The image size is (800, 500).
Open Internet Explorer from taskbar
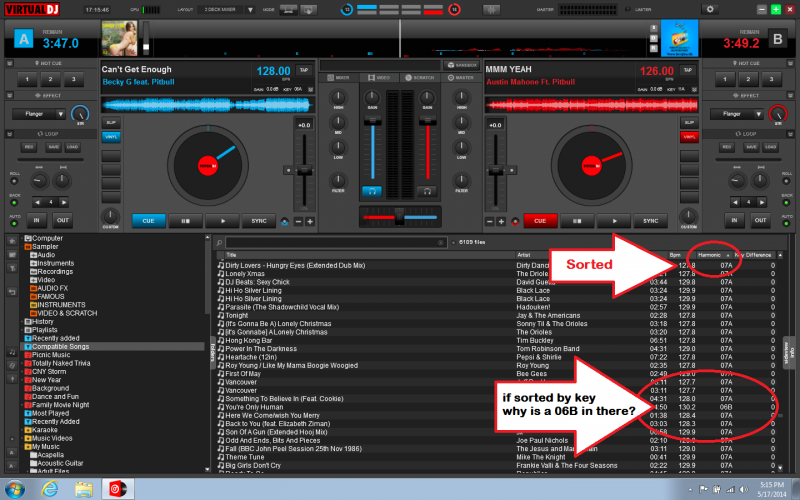pyautogui.click(x=49, y=489)
